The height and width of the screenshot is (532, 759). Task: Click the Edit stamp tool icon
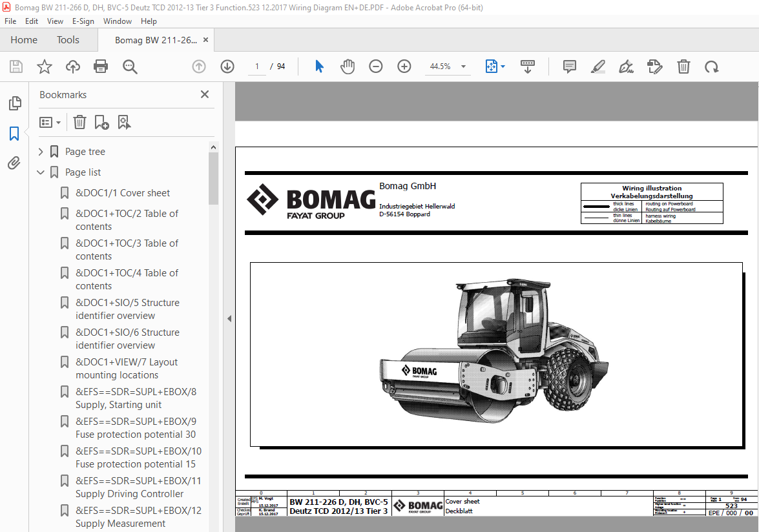click(654, 66)
